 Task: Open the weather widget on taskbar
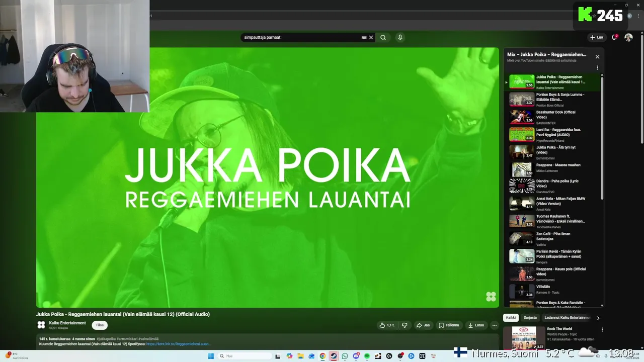(16, 356)
